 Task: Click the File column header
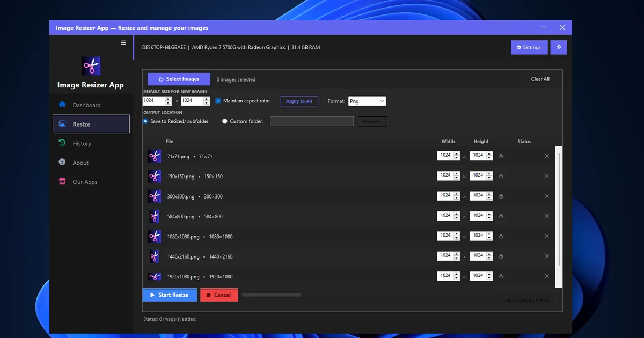[x=170, y=142]
